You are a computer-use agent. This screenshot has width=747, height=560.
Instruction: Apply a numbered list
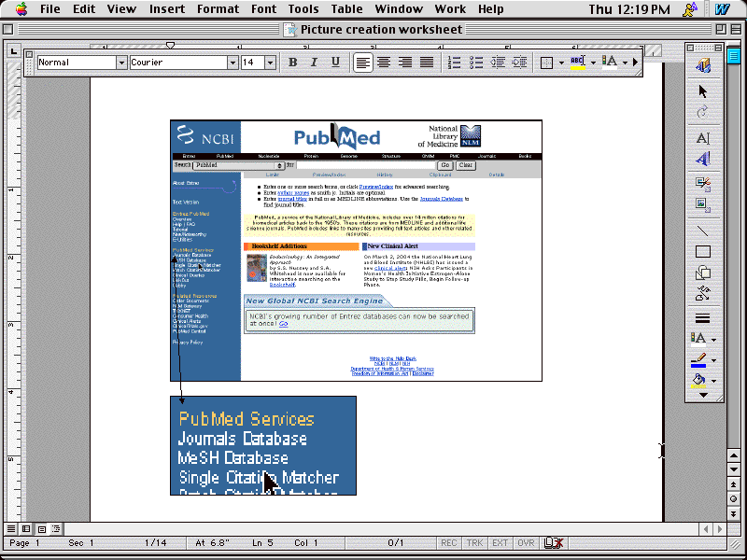pyautogui.click(x=454, y=63)
